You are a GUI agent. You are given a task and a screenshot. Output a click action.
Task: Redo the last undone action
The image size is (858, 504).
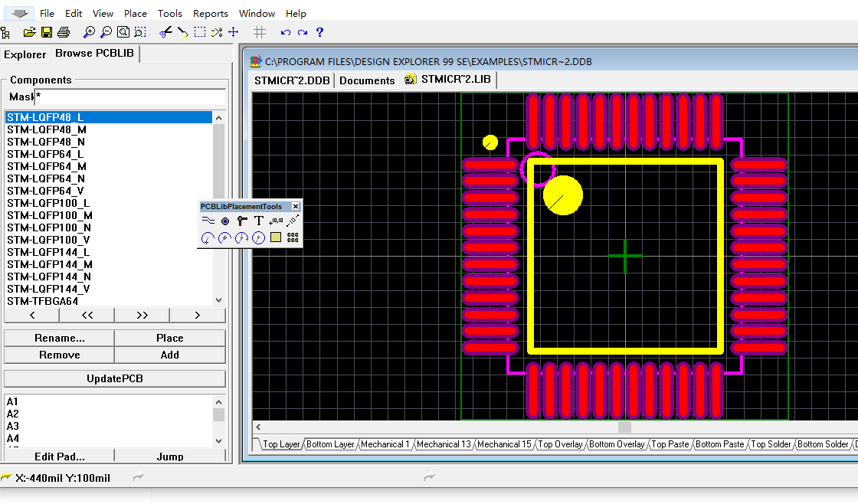point(303,32)
